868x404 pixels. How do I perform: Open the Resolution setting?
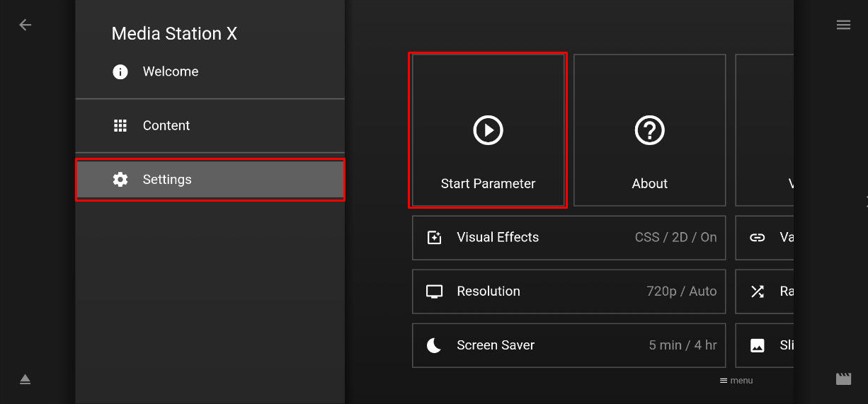tap(569, 292)
